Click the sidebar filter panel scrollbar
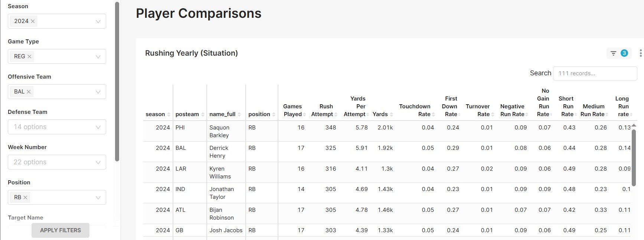Viewport: 644px width, 240px height. (117, 82)
